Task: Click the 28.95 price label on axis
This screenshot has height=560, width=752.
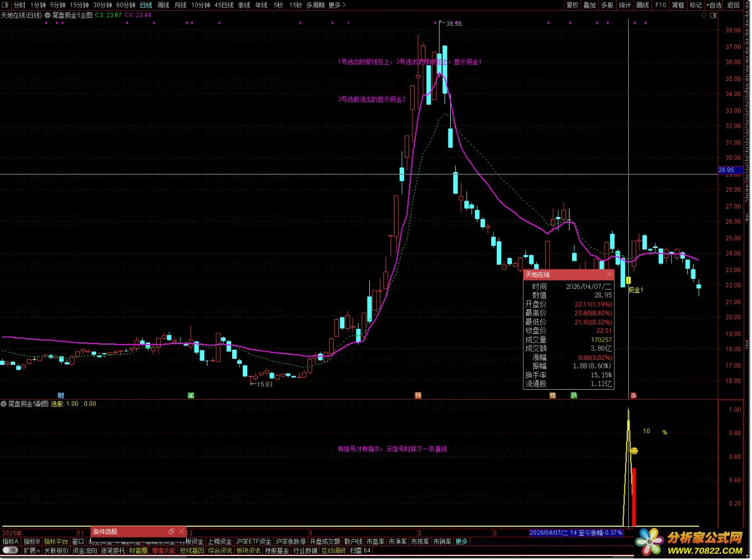Action: tap(726, 170)
